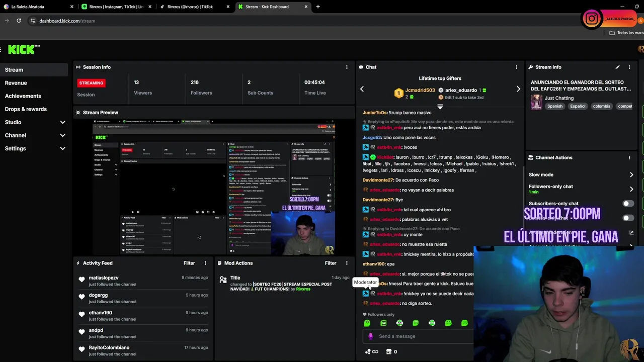Open Channel Actions three-dot menu
This screenshot has width=644, height=362.
tap(629, 157)
